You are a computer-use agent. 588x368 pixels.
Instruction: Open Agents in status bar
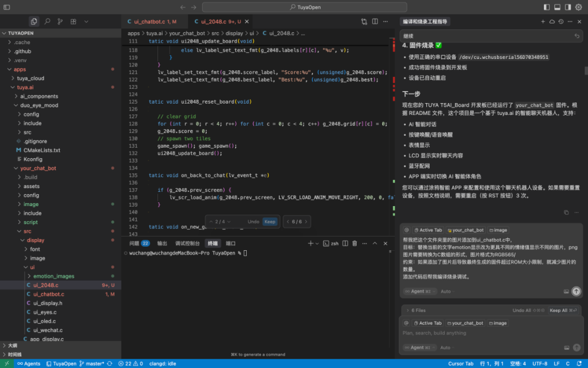(29, 364)
